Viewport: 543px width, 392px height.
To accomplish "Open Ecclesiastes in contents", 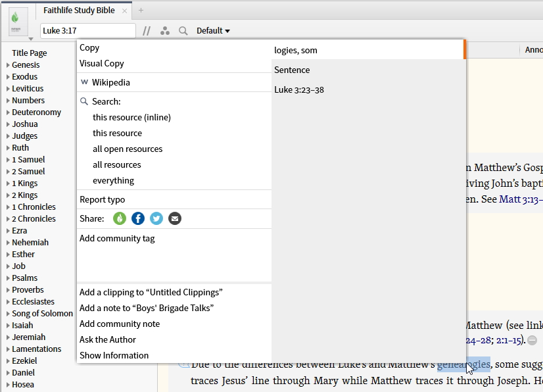I will [34, 302].
